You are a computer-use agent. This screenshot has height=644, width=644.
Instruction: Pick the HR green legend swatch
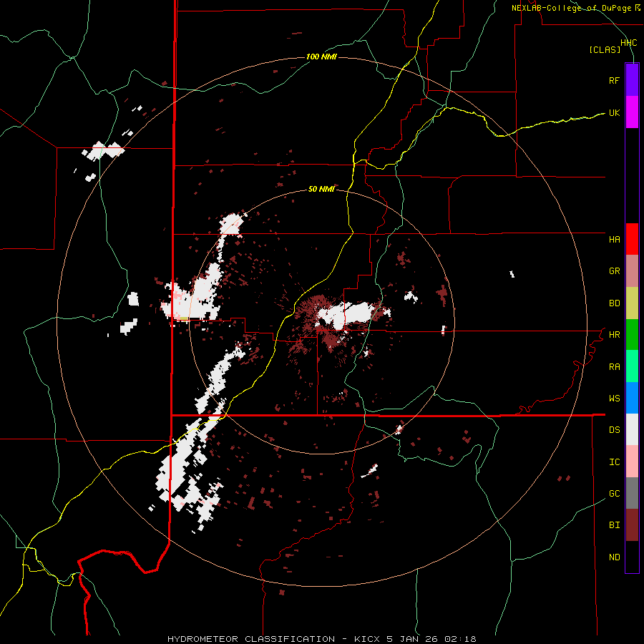coord(632,335)
